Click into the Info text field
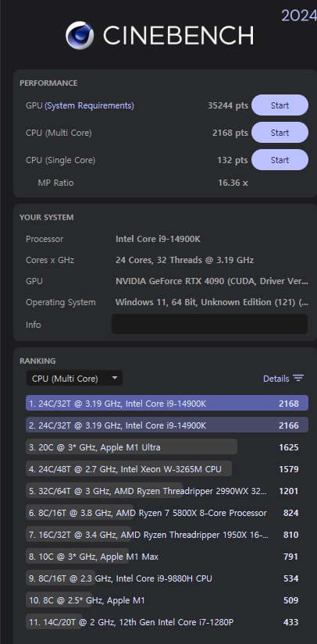Viewport: 317px width, 644px height. pyautogui.click(x=209, y=324)
